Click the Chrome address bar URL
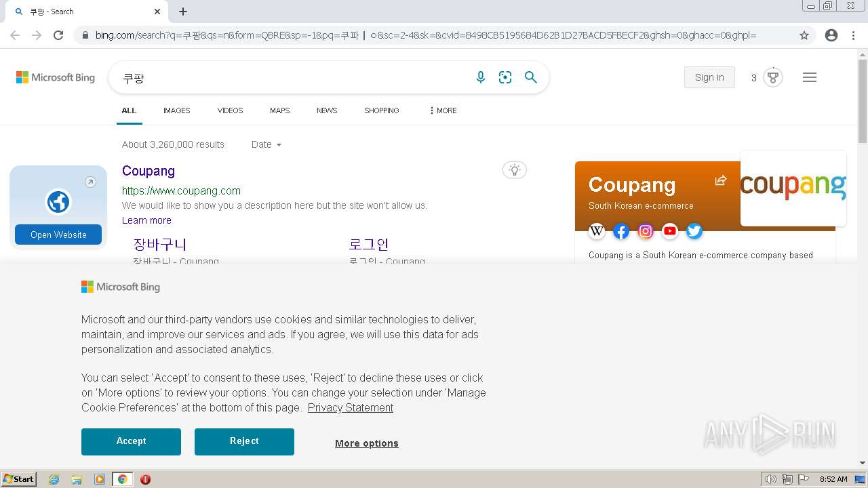The width and height of the screenshot is (868, 488). click(425, 35)
